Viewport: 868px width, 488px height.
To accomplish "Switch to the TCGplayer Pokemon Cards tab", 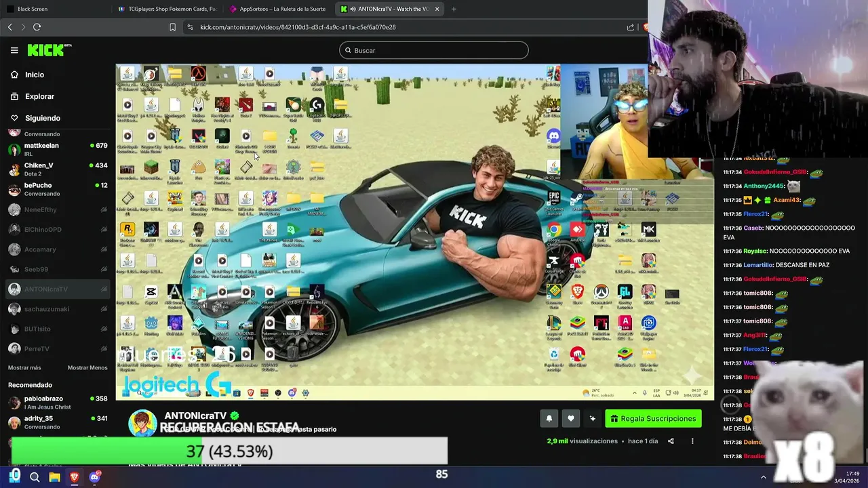I will pos(166,9).
